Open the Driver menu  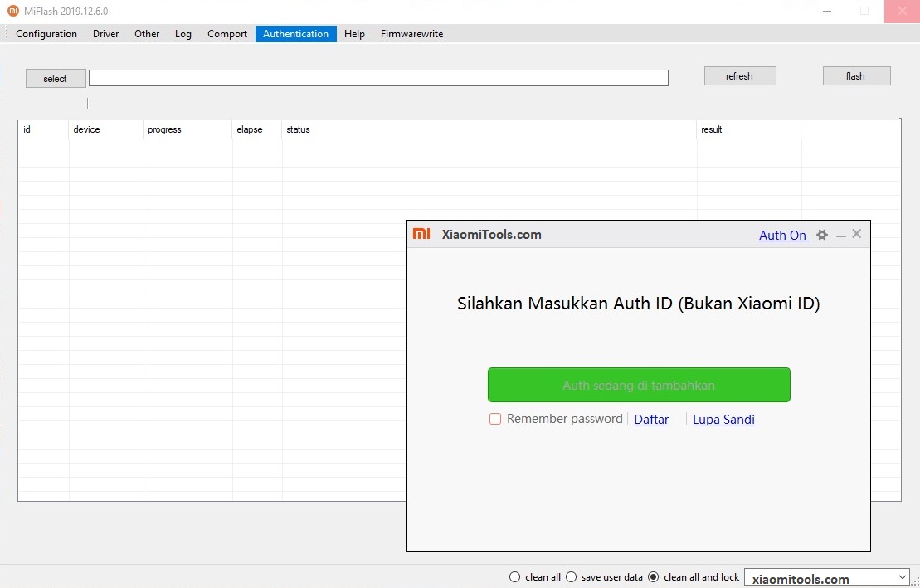tap(105, 34)
